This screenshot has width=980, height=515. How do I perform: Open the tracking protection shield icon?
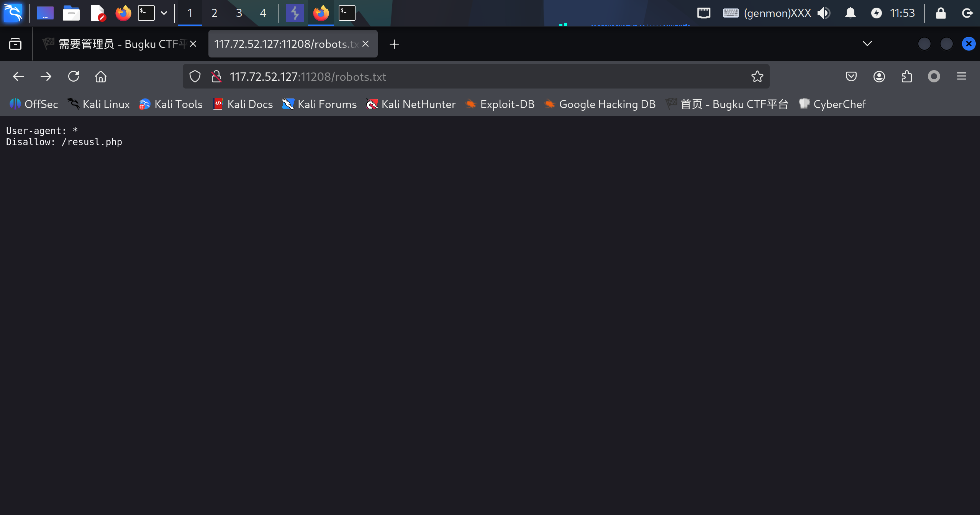point(195,77)
